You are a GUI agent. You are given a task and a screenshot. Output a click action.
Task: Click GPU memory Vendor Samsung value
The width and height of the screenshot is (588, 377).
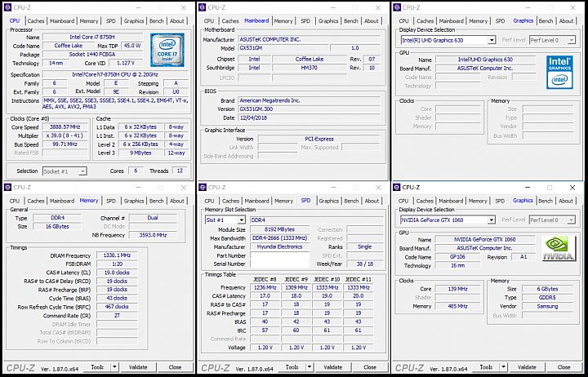point(547,306)
